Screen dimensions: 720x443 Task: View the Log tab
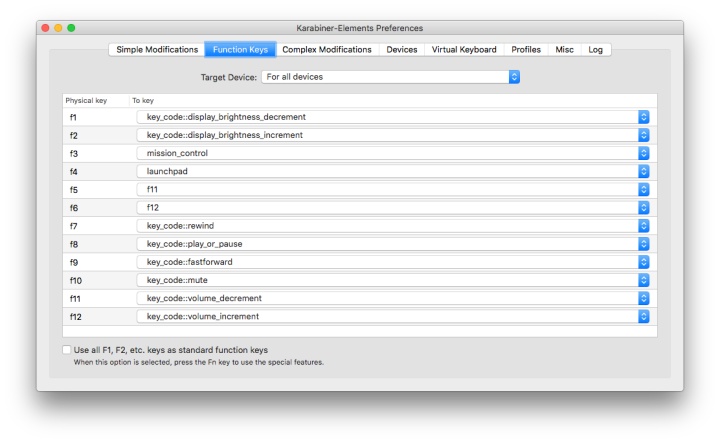click(596, 50)
